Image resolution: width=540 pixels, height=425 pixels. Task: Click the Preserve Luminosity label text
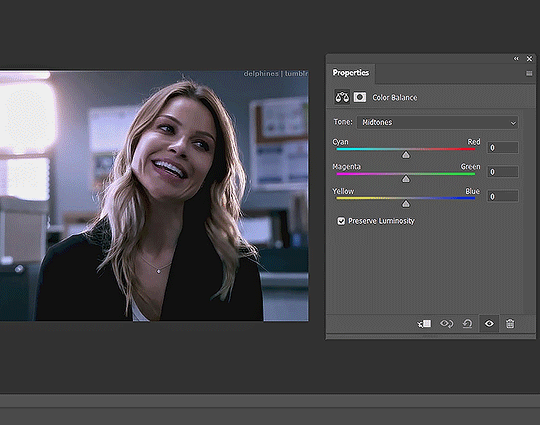pos(381,221)
